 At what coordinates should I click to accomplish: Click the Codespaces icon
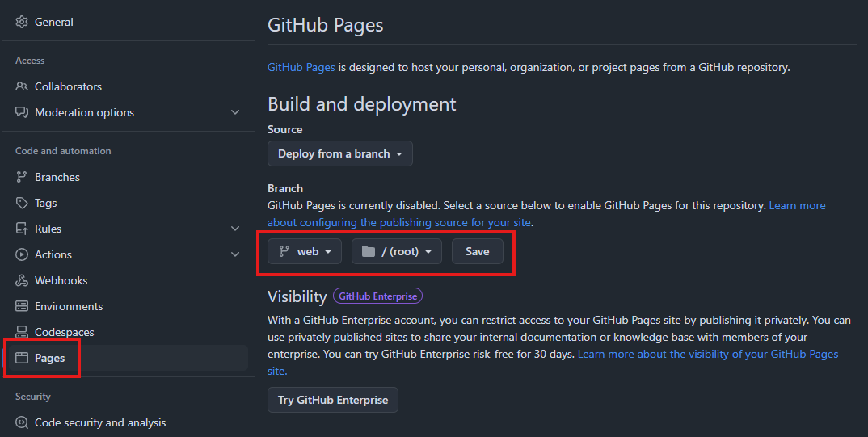22,332
